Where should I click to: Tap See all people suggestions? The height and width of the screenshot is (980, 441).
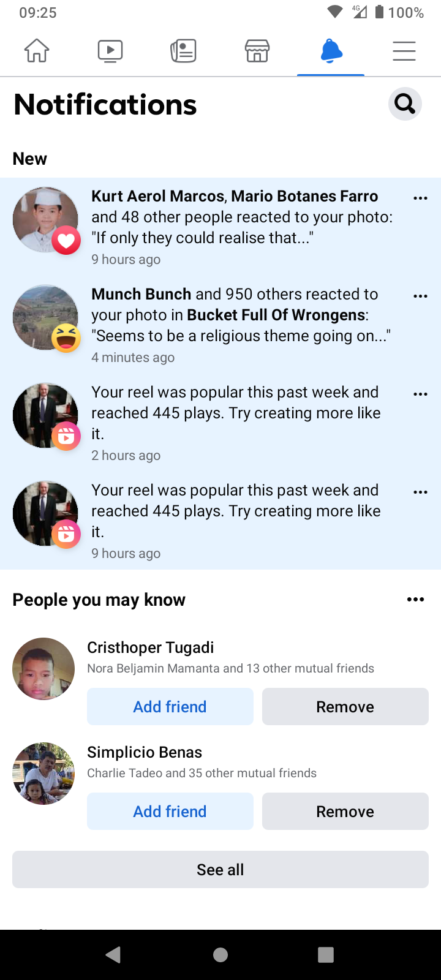click(x=221, y=870)
